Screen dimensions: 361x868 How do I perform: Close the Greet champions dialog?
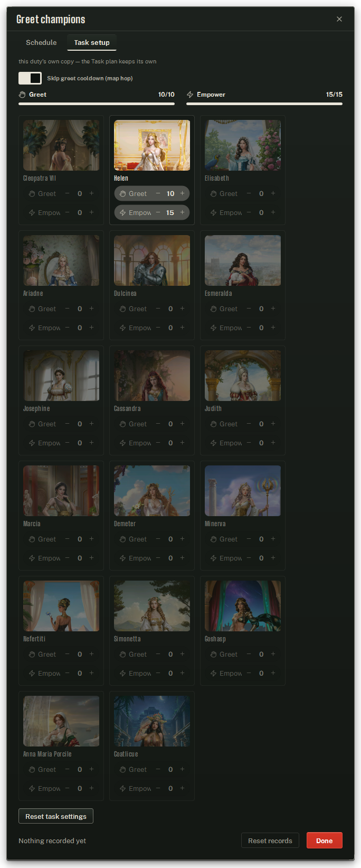(339, 19)
